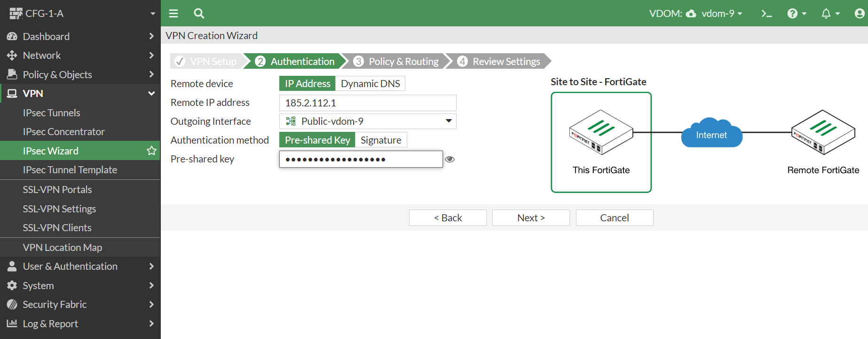Open the search magnifier icon

[199, 13]
